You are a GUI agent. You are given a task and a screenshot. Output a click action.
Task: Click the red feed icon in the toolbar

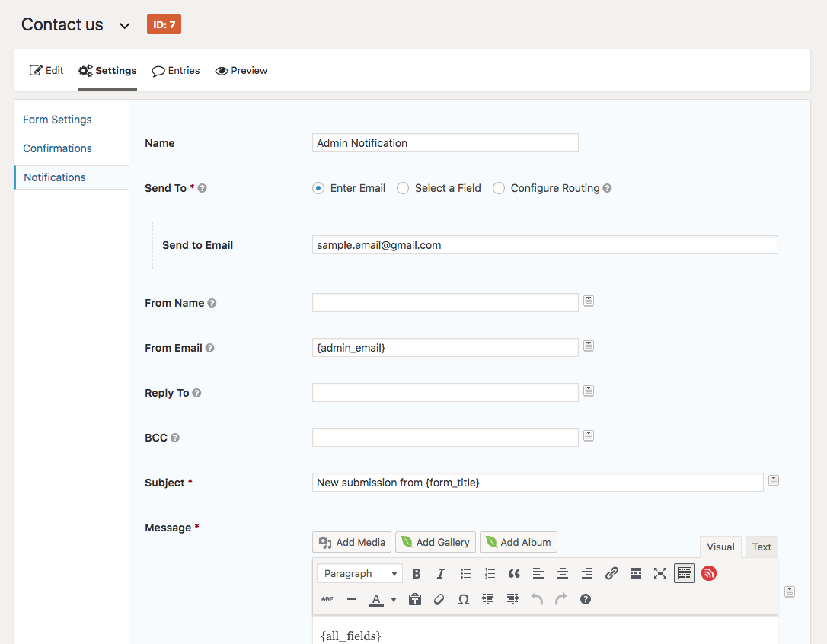click(x=709, y=573)
